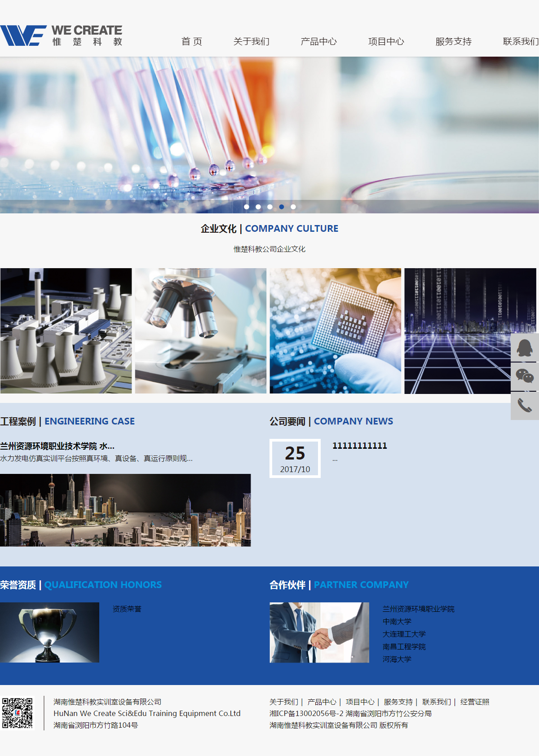Select the fifth banner slide dot
539x756 pixels.
[293, 207]
